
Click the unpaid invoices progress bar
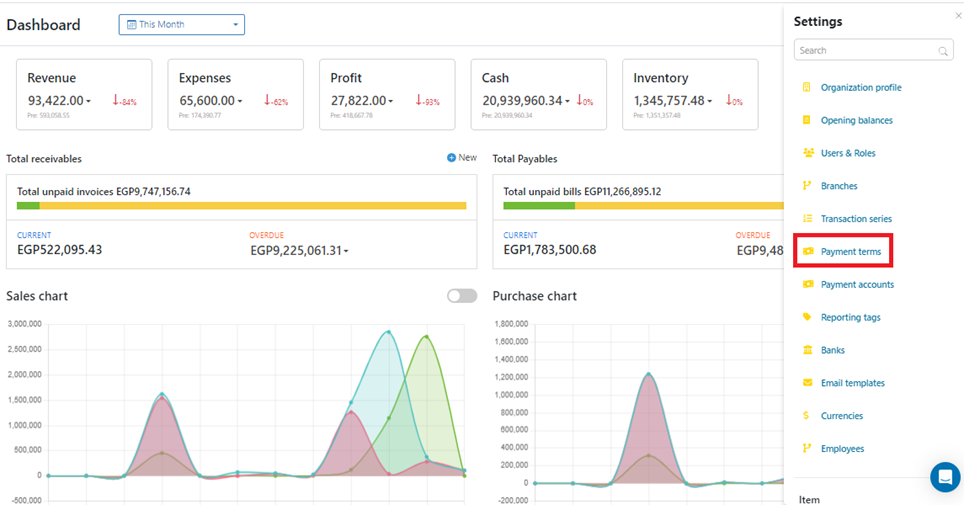click(241, 206)
